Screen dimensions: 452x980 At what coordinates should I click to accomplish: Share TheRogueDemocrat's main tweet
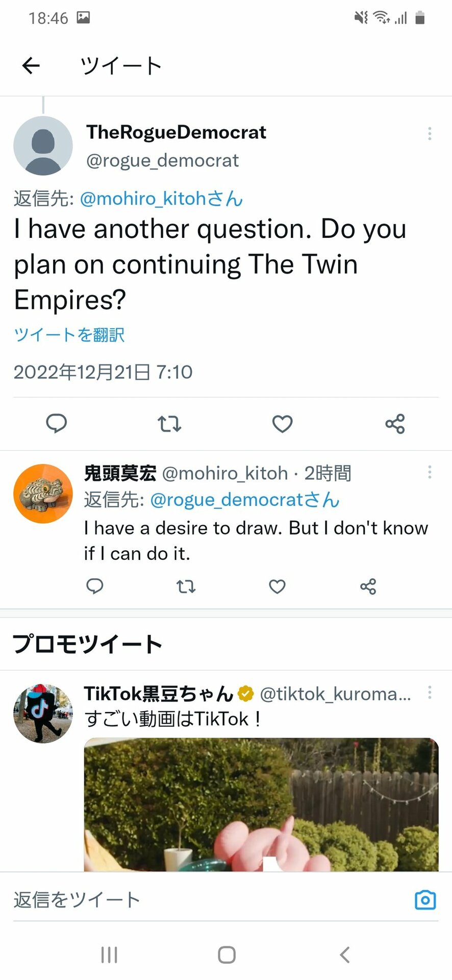pyautogui.click(x=395, y=424)
